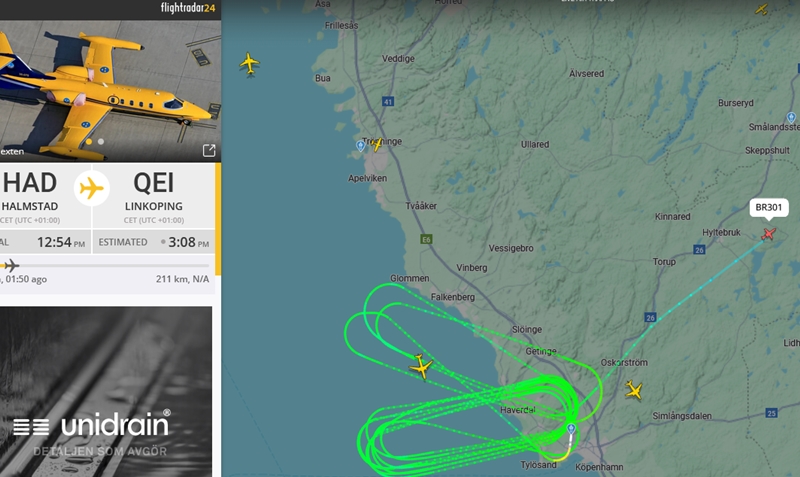Open the BR301 flight label
This screenshot has width=800, height=477.
[768, 207]
